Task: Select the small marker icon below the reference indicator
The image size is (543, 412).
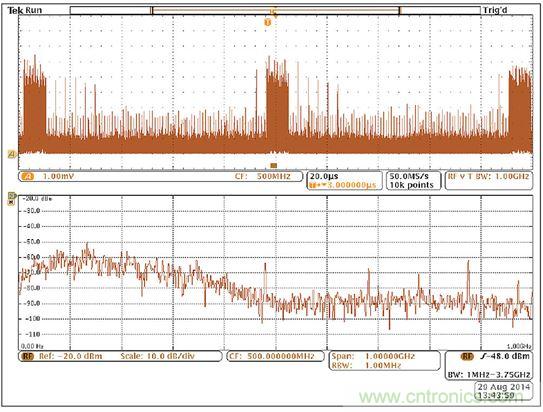Action: 11,202
